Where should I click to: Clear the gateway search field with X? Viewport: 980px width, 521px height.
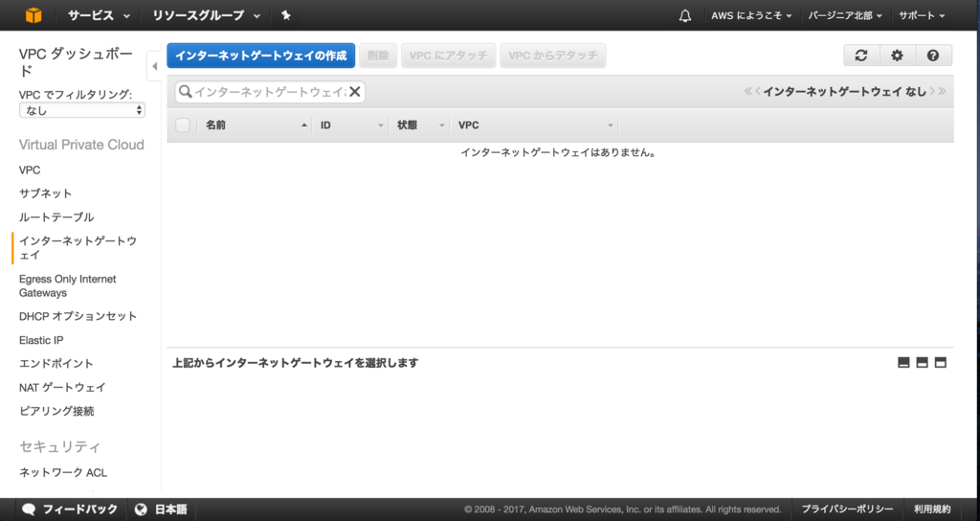pyautogui.click(x=354, y=92)
